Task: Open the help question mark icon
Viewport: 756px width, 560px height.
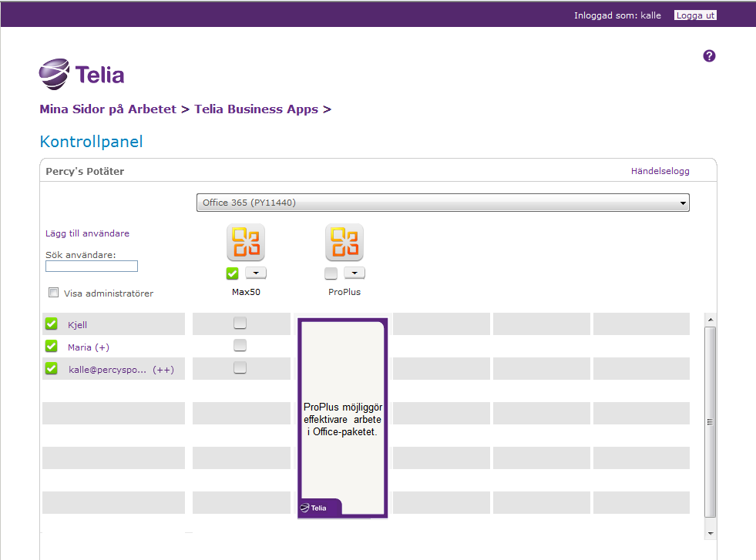Action: tap(709, 56)
